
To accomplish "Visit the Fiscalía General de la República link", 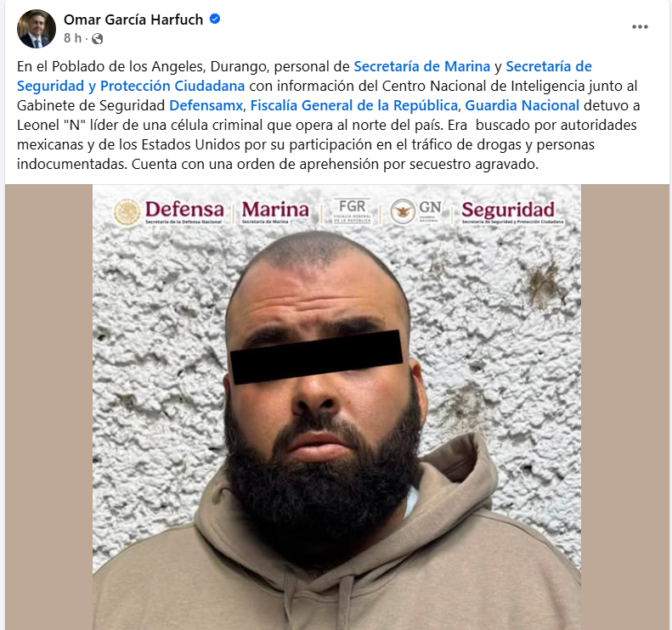I will click(354, 105).
